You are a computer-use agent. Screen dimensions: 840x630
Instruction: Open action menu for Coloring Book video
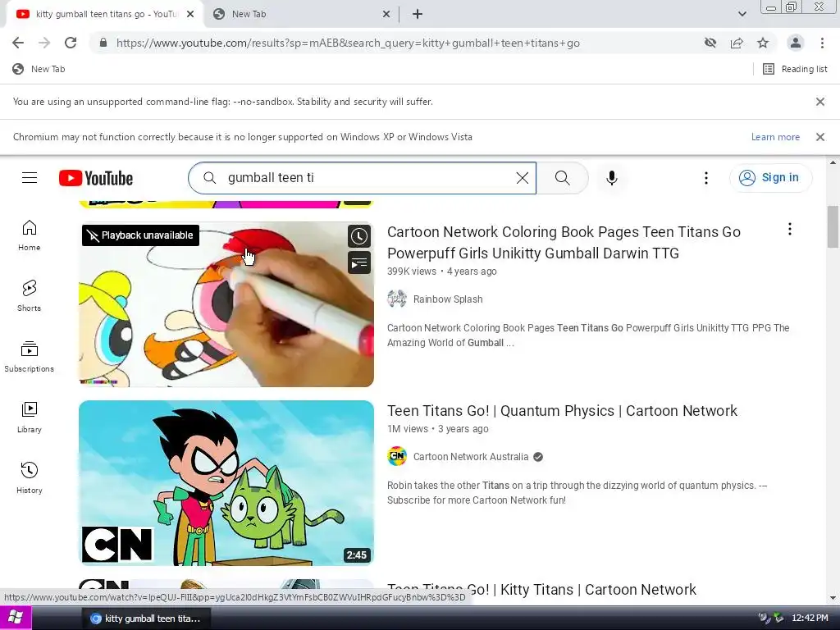tap(790, 230)
